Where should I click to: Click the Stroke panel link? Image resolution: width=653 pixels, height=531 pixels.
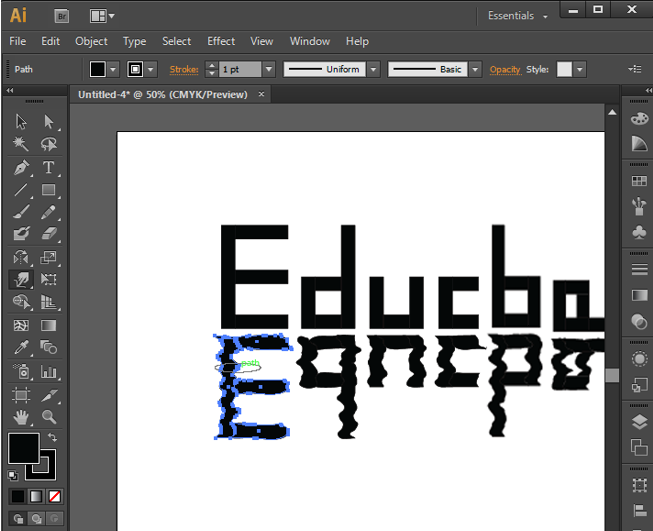[x=184, y=69]
